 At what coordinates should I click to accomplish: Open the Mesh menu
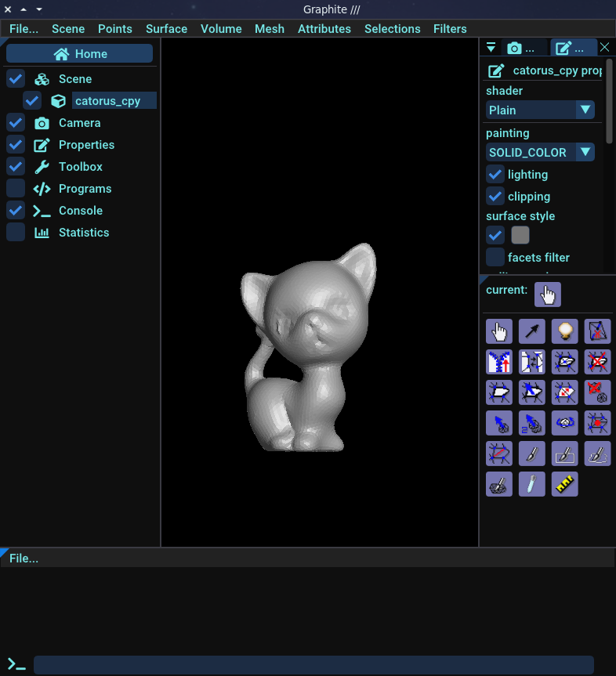270,29
